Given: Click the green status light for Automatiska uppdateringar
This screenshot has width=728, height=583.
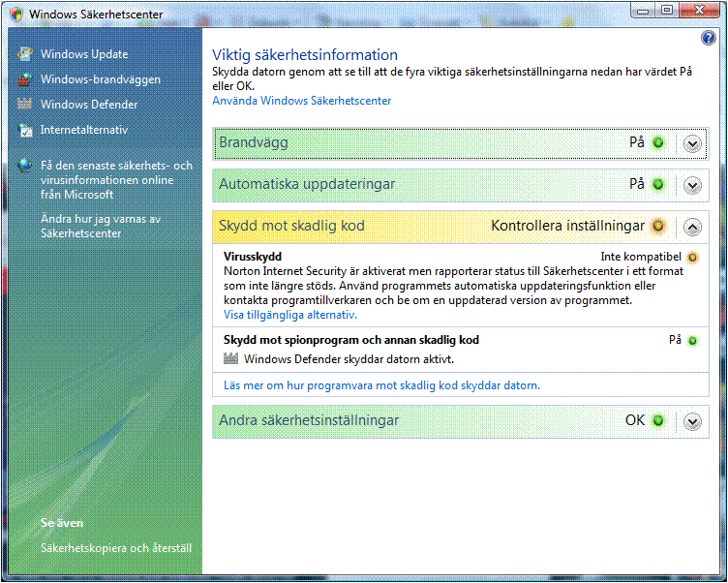Looking at the screenshot, I should pyautogui.click(x=658, y=184).
